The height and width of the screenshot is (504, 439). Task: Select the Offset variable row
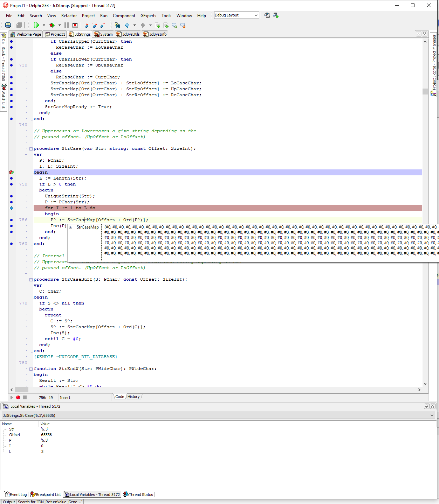pyautogui.click(x=15, y=435)
